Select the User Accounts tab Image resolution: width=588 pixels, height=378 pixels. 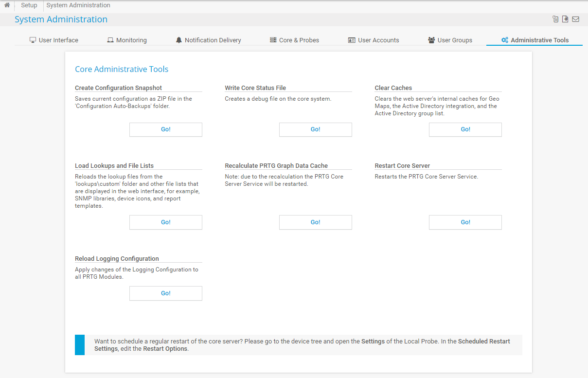click(x=374, y=40)
